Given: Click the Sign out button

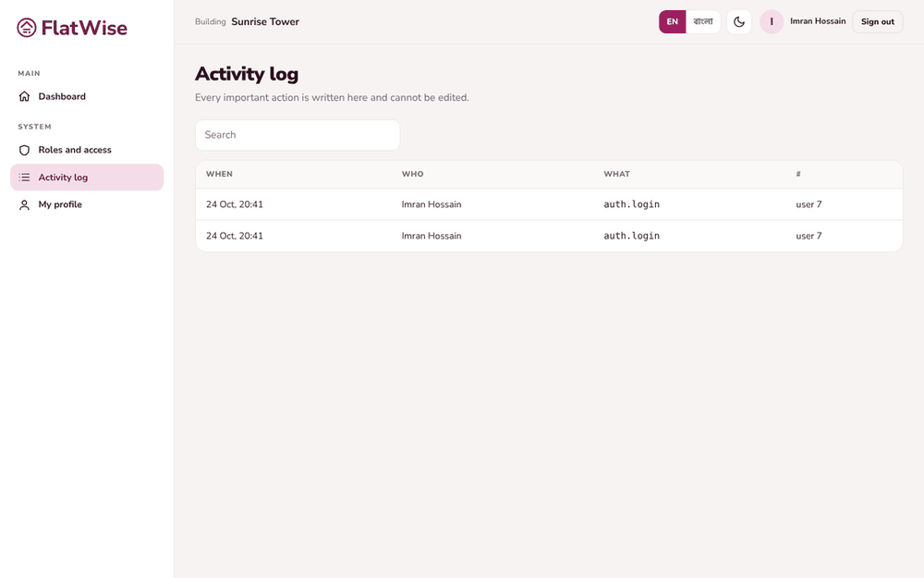Looking at the screenshot, I should (x=878, y=22).
